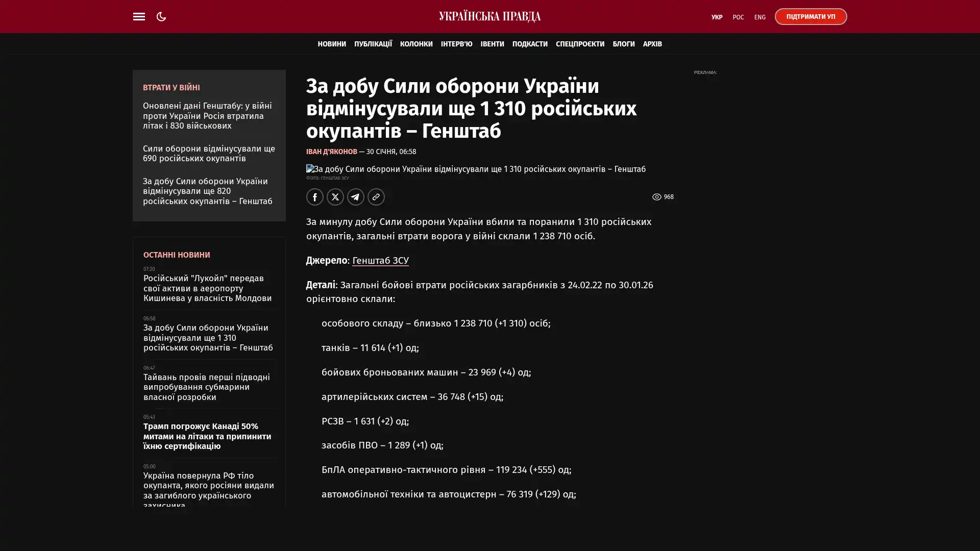Open the ПОДКАСТИ menu section
Image resolution: width=980 pixels, height=551 pixels.
[529, 44]
